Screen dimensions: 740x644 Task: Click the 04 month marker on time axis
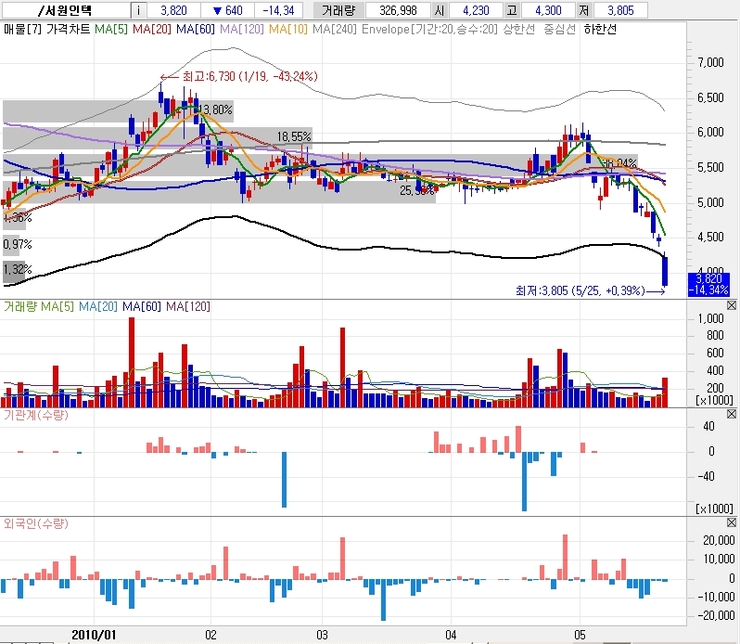point(451,635)
